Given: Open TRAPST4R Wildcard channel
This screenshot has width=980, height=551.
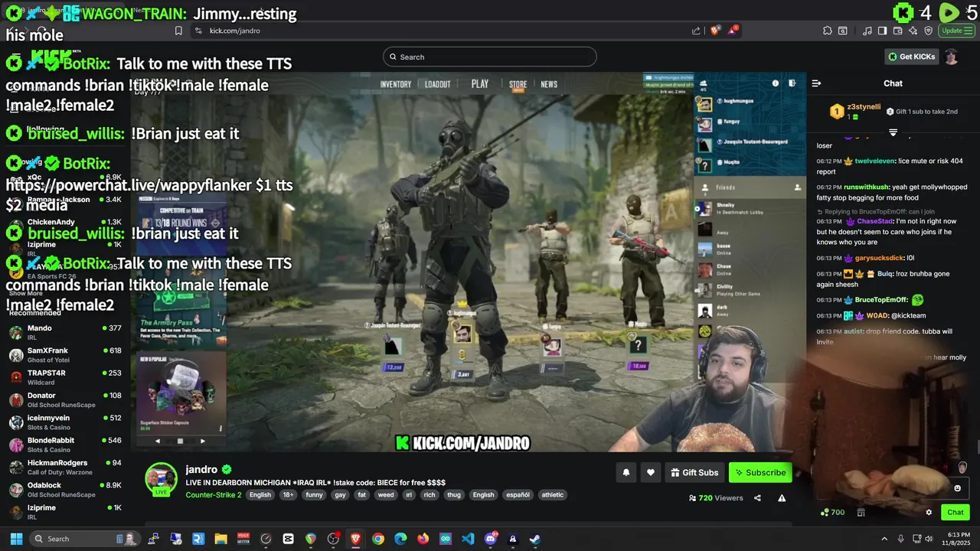Looking at the screenshot, I should tap(65, 377).
